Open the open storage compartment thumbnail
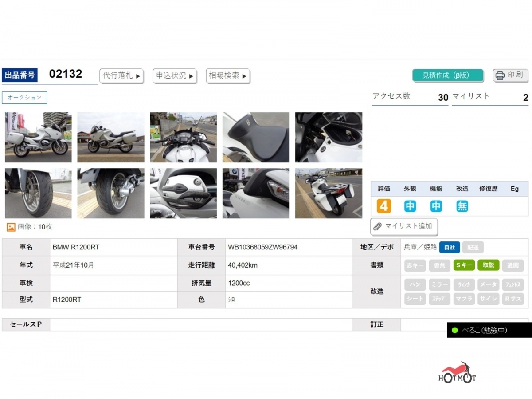The image size is (532, 399). point(329,137)
